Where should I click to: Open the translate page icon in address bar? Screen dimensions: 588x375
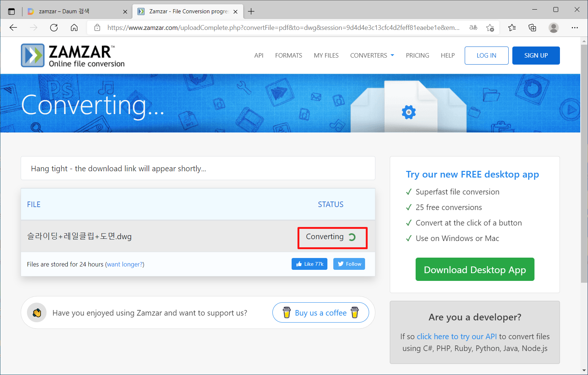(473, 28)
